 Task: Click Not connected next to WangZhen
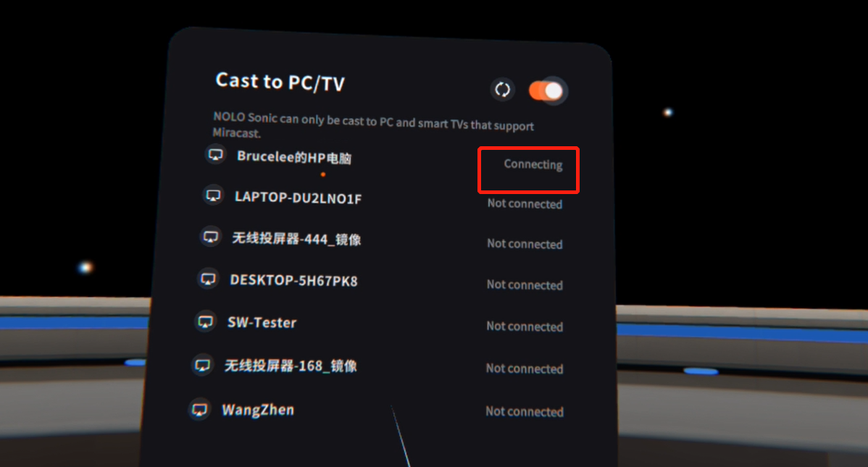[x=525, y=412]
